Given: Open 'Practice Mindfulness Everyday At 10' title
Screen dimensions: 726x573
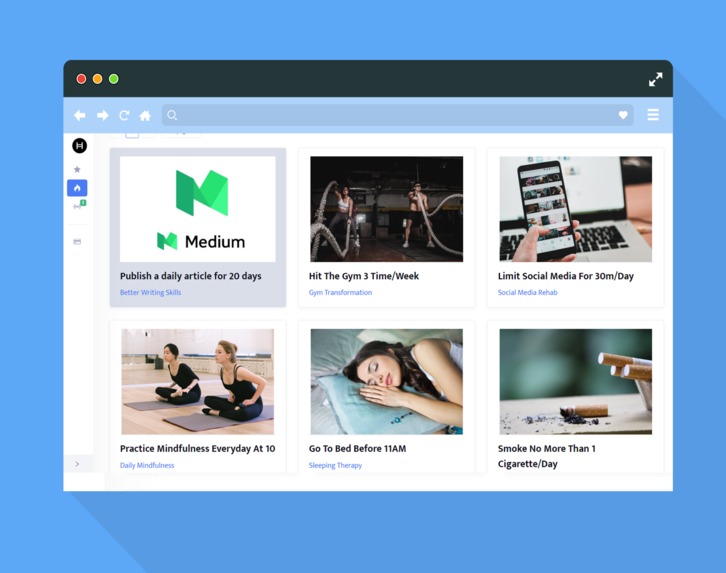Looking at the screenshot, I should click(198, 448).
